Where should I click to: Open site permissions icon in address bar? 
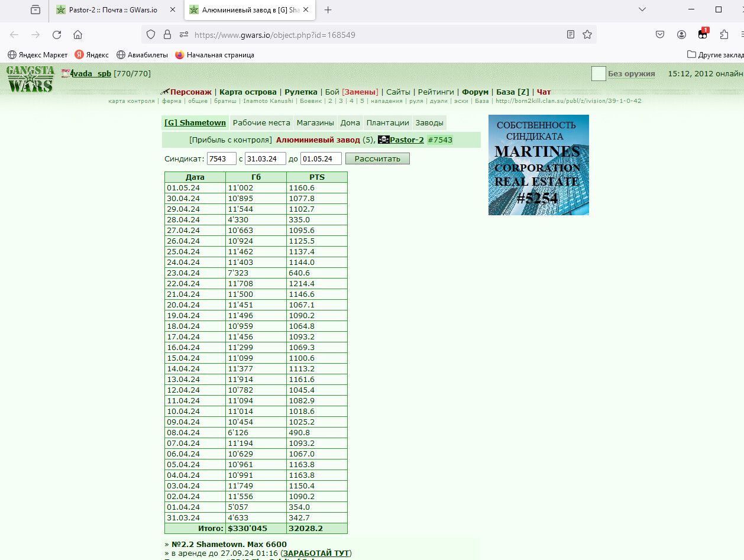184,35
